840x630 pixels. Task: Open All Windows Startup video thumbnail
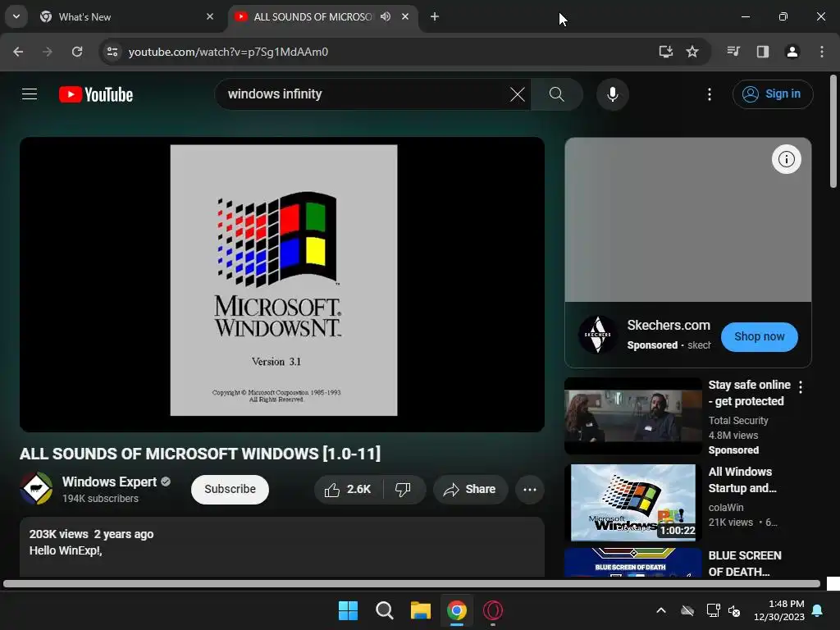click(x=632, y=503)
